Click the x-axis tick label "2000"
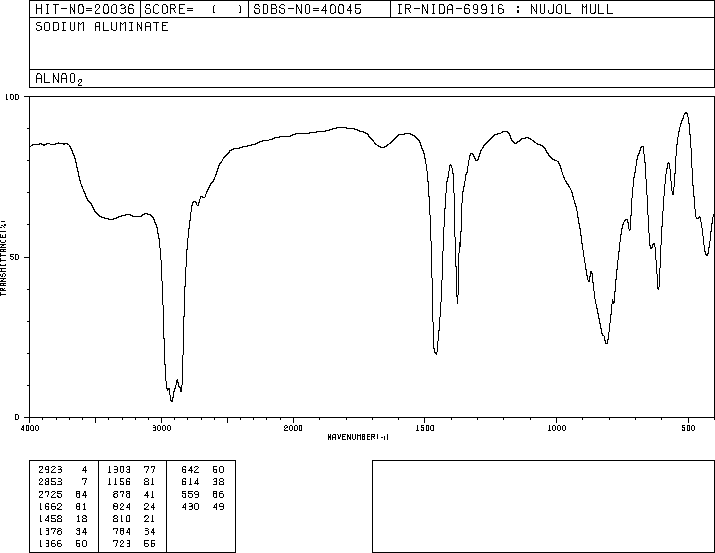The height and width of the screenshot is (553, 715). pyautogui.click(x=293, y=428)
